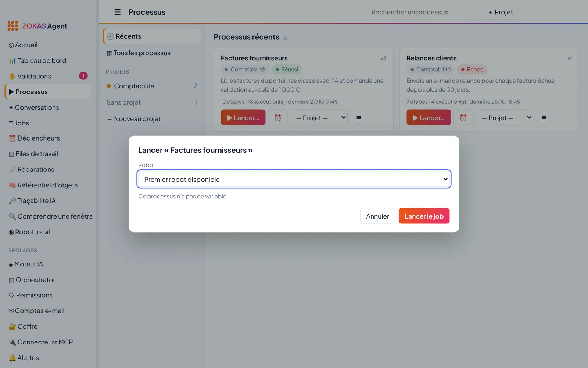Open the Robot dropdown in the dialog
The height and width of the screenshot is (368, 588).
click(x=294, y=179)
